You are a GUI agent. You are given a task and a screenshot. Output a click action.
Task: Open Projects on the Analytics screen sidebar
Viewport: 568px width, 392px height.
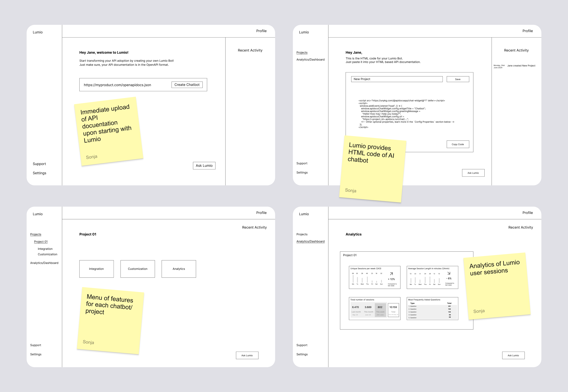(x=302, y=234)
